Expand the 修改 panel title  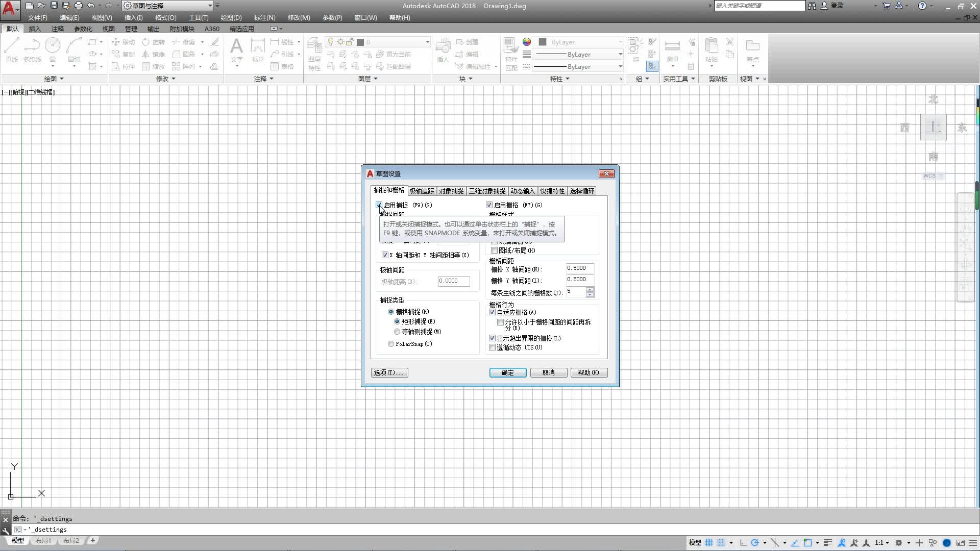pos(165,79)
